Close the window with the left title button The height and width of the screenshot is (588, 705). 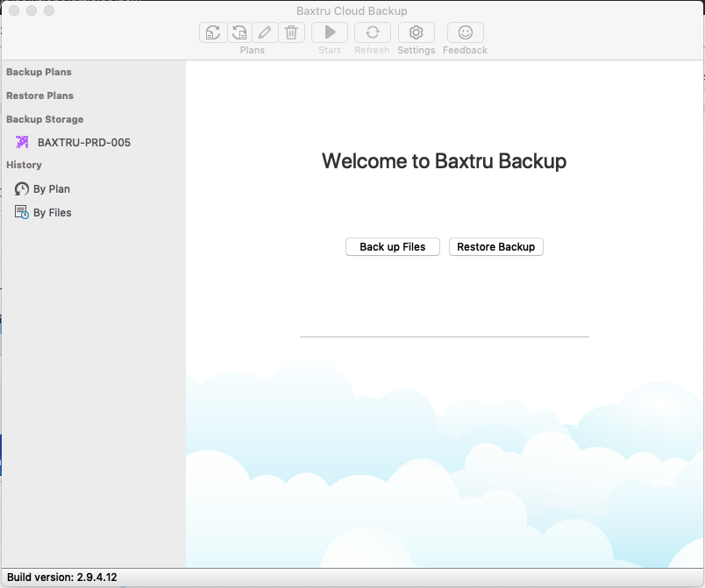(x=14, y=11)
